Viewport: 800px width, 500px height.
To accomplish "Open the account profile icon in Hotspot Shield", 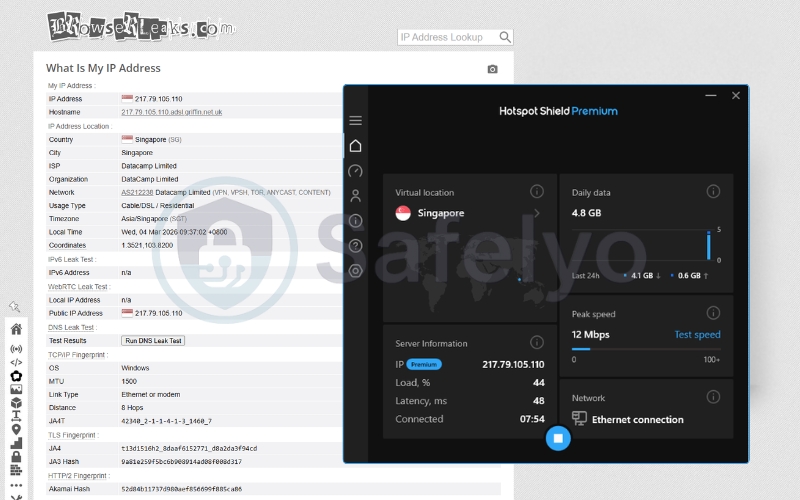I will coord(356,195).
